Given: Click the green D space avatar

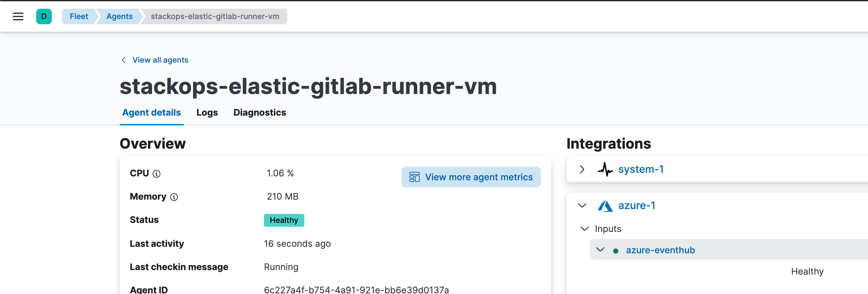Looking at the screenshot, I should (x=44, y=16).
